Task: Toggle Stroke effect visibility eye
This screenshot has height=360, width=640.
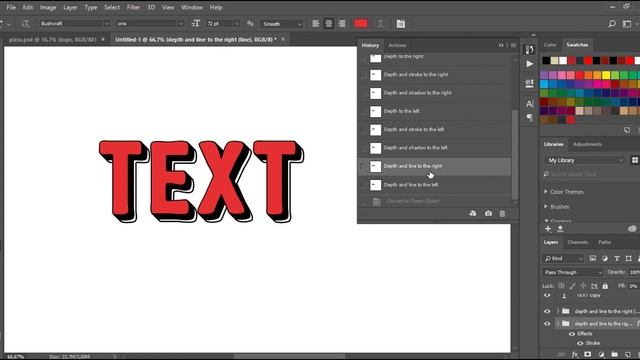Action: tap(580, 343)
